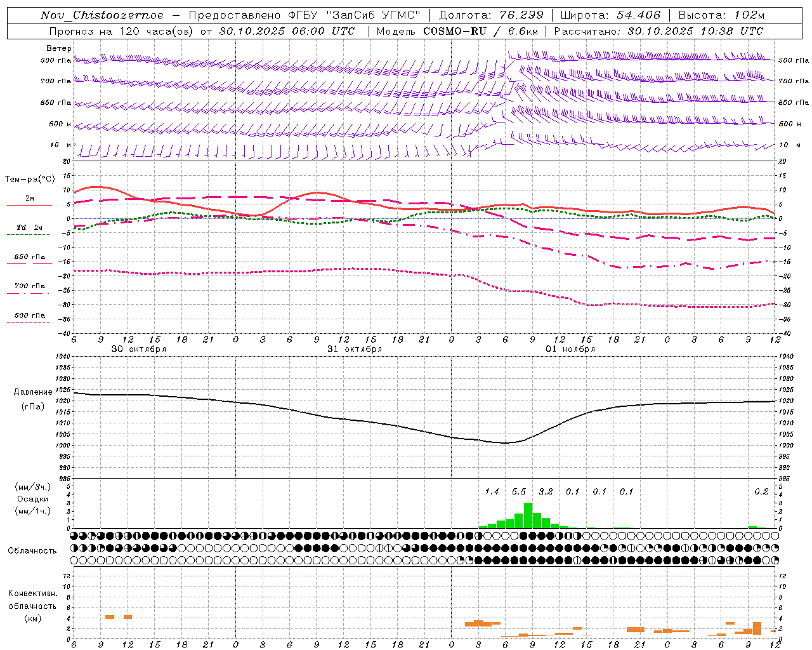Select the latitude value Широта: 54.406
Screen dimensions: 812x650
(x=611, y=15)
